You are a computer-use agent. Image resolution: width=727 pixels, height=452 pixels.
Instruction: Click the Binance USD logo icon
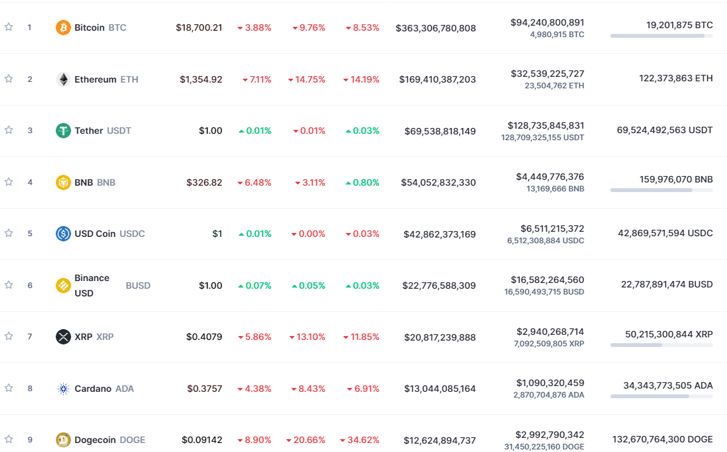63,285
